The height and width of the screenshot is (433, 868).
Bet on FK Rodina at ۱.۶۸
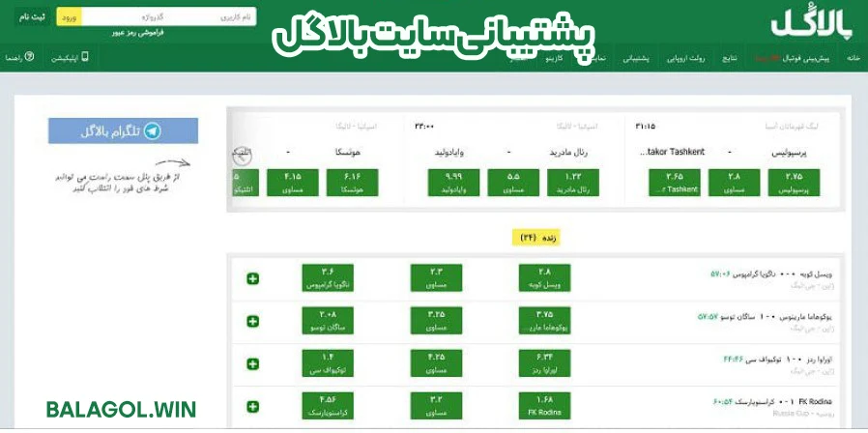click(545, 406)
